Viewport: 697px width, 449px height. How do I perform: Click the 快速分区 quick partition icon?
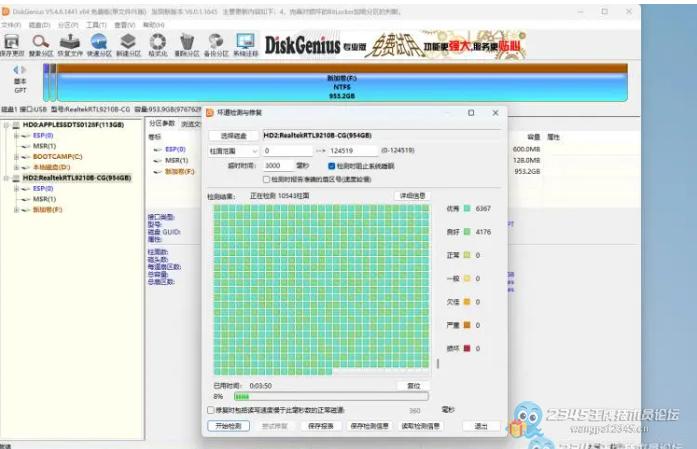99,42
